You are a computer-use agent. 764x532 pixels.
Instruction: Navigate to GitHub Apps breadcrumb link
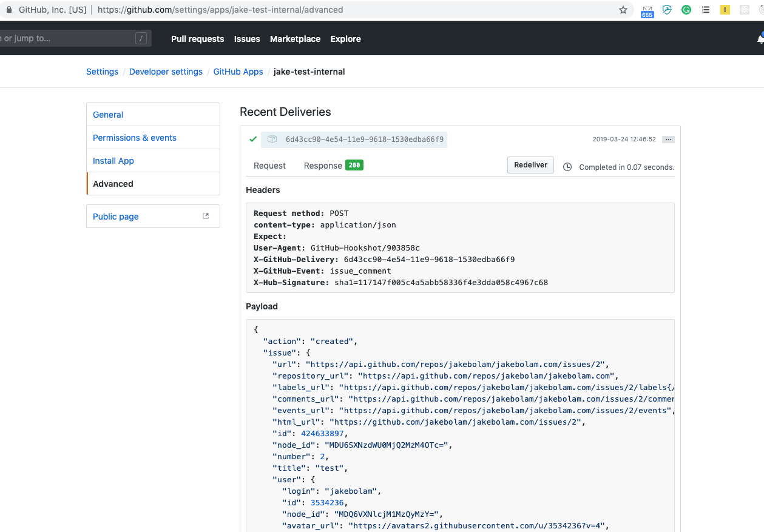(238, 72)
